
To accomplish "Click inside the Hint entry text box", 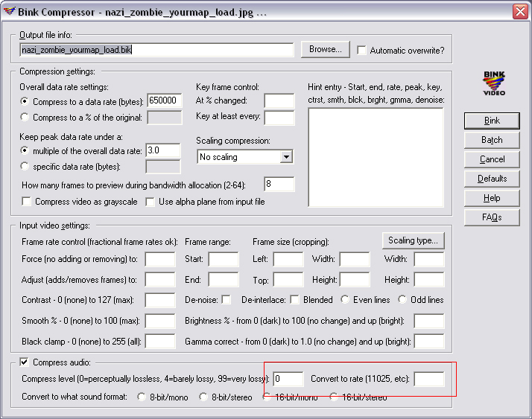I will (376, 157).
